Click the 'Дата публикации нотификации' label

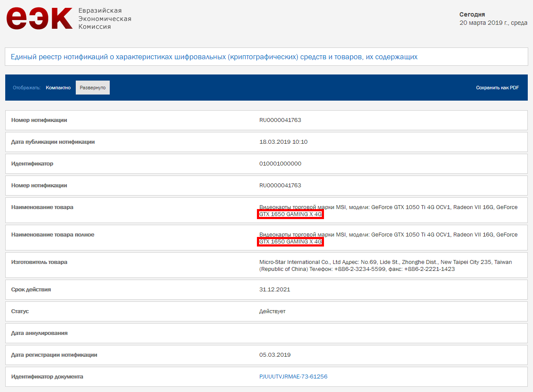pos(53,142)
